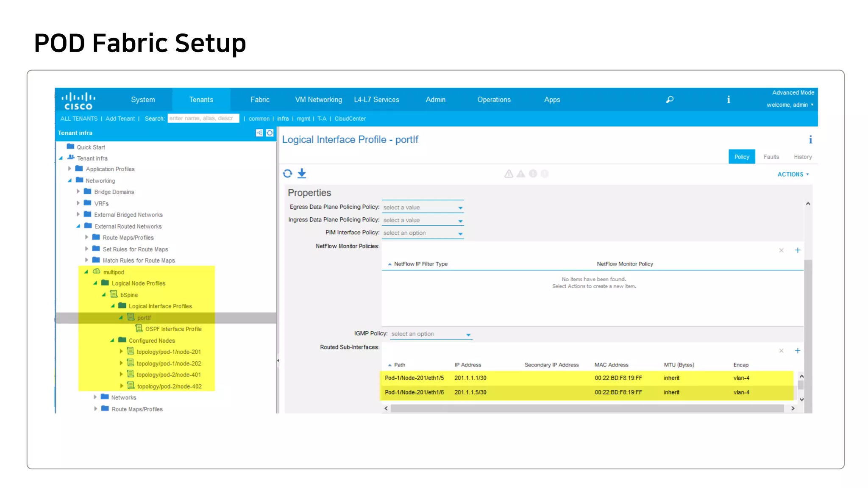Viewport: 868px width, 488px height.
Task: Expand the Bridge Domains tree folder
Action: point(78,191)
